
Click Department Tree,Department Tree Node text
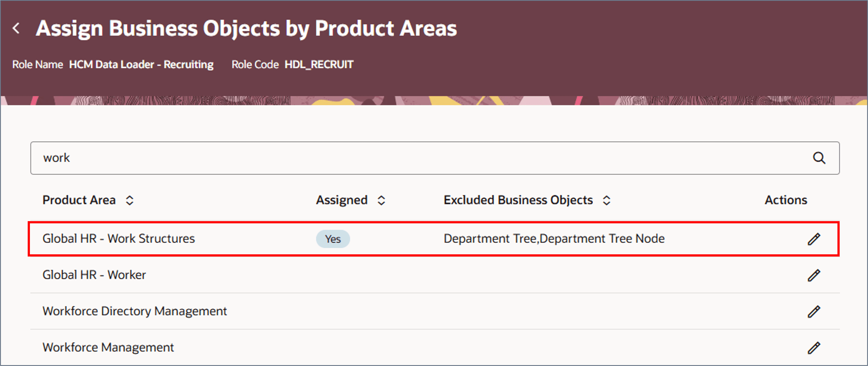coord(554,239)
